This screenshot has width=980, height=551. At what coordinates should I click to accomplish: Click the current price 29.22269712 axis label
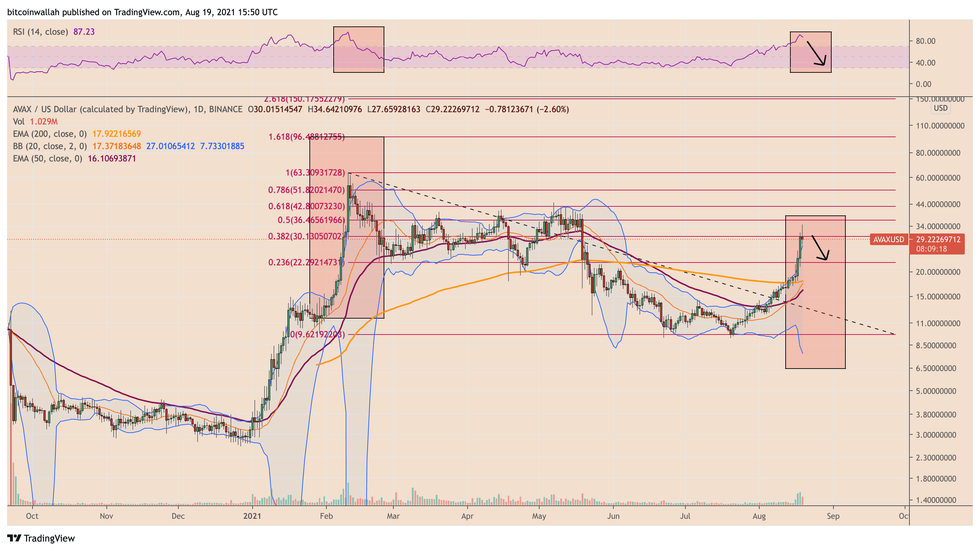coord(938,239)
